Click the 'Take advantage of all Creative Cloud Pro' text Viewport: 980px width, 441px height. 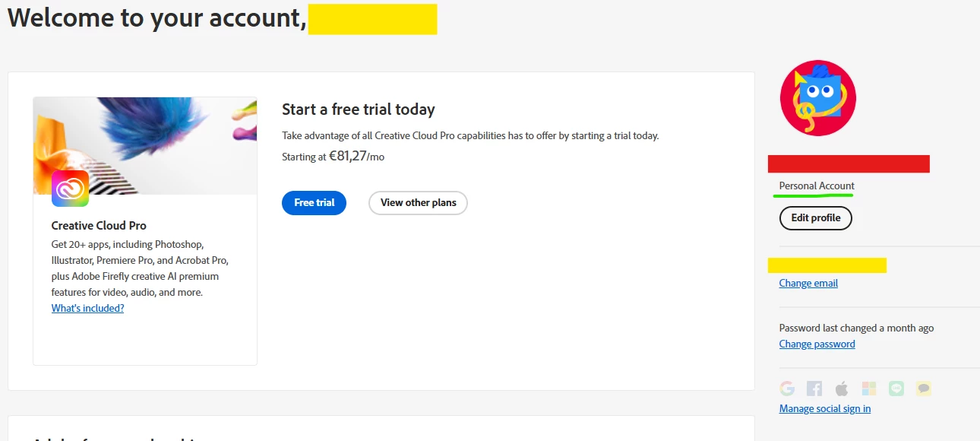coord(470,136)
